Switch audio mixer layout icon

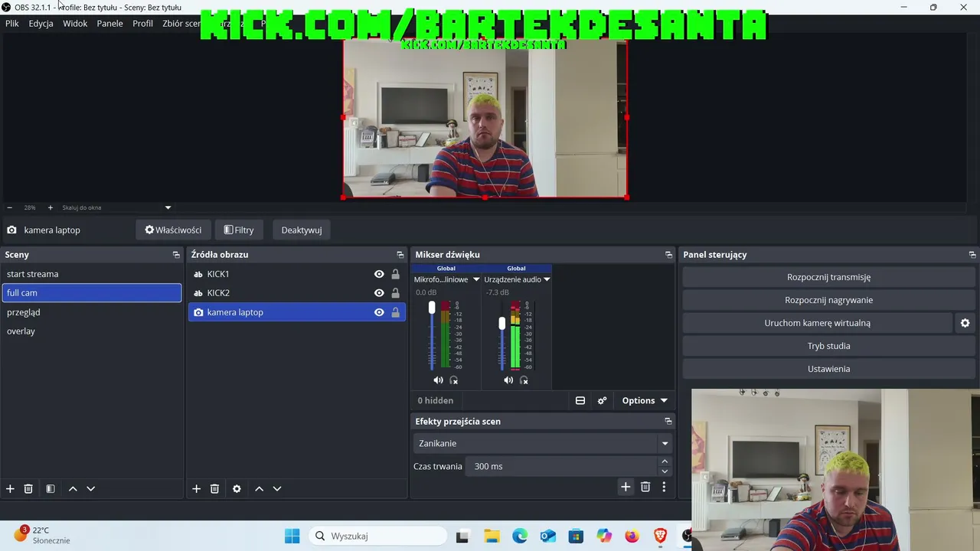pos(580,400)
